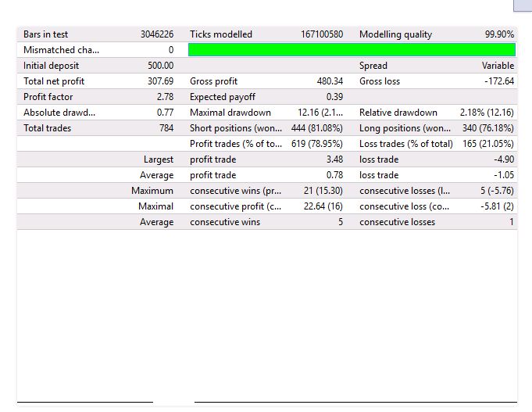The width and height of the screenshot is (532, 412).
Task: Click the partial button at top-right corner
Action: [522, 5]
